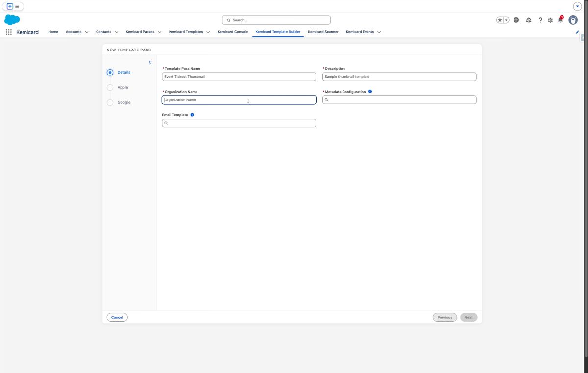Image resolution: width=588 pixels, height=373 pixels.
Task: Open the favorites list dropdown arrow
Action: click(506, 20)
